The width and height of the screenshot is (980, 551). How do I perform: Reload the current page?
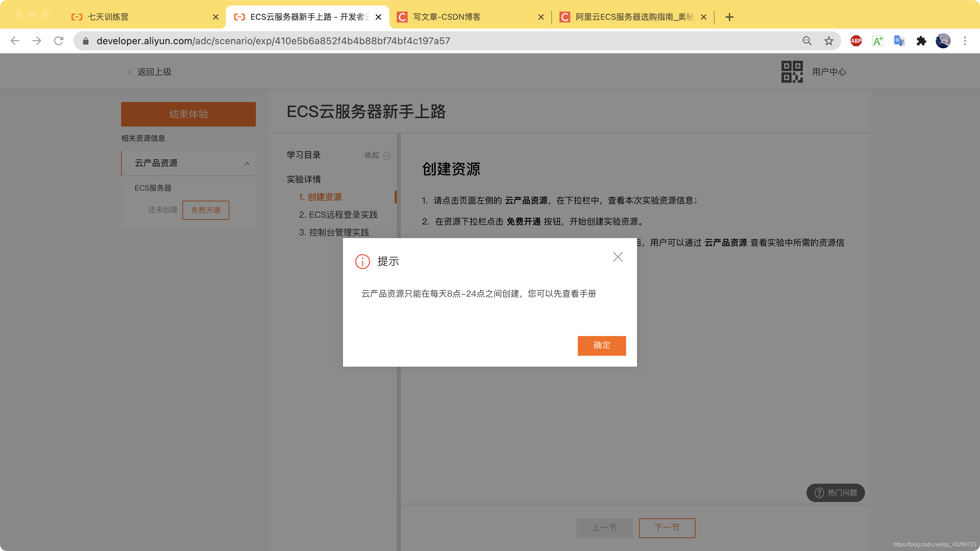tap(59, 41)
